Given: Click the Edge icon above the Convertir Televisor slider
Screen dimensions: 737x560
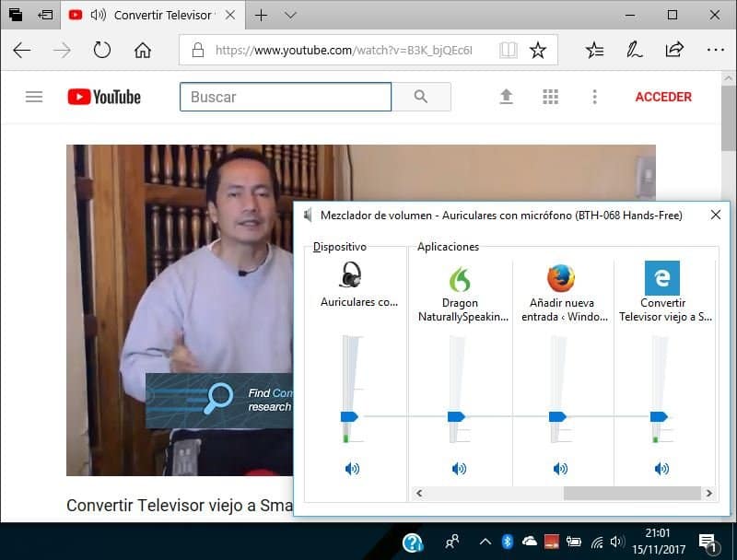Looking at the screenshot, I should pyautogui.click(x=661, y=276).
